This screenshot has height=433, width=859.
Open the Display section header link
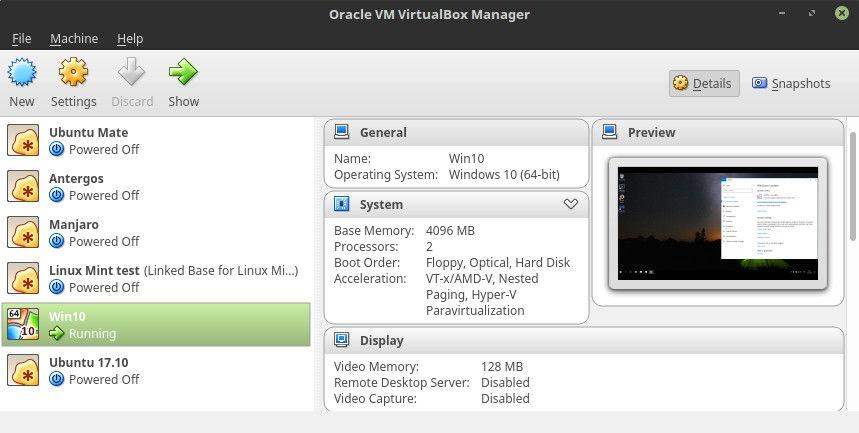click(381, 340)
